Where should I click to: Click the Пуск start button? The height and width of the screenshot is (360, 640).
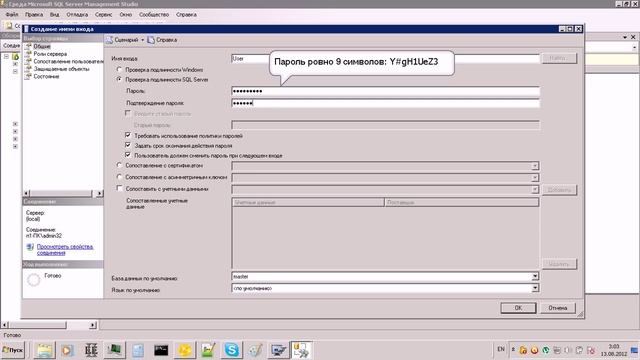tap(13, 350)
